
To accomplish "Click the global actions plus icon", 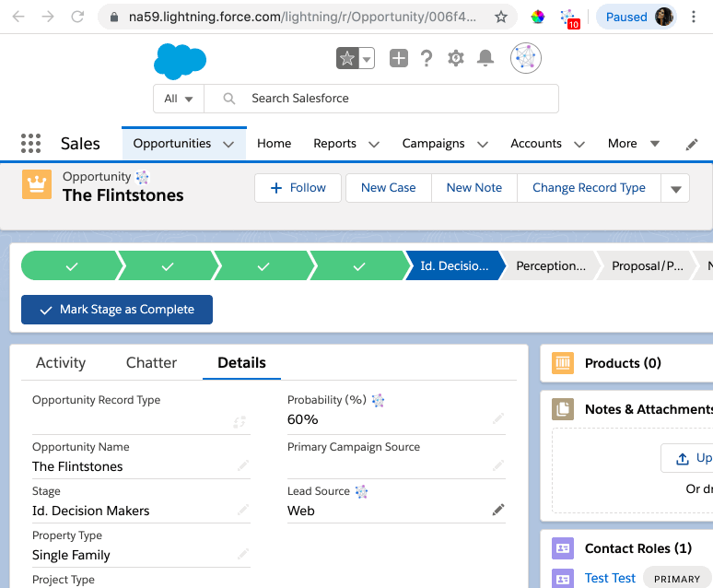I will pyautogui.click(x=398, y=58).
